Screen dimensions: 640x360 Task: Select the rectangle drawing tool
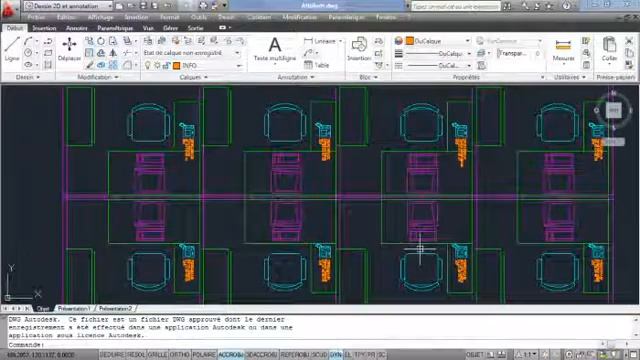(x=48, y=53)
